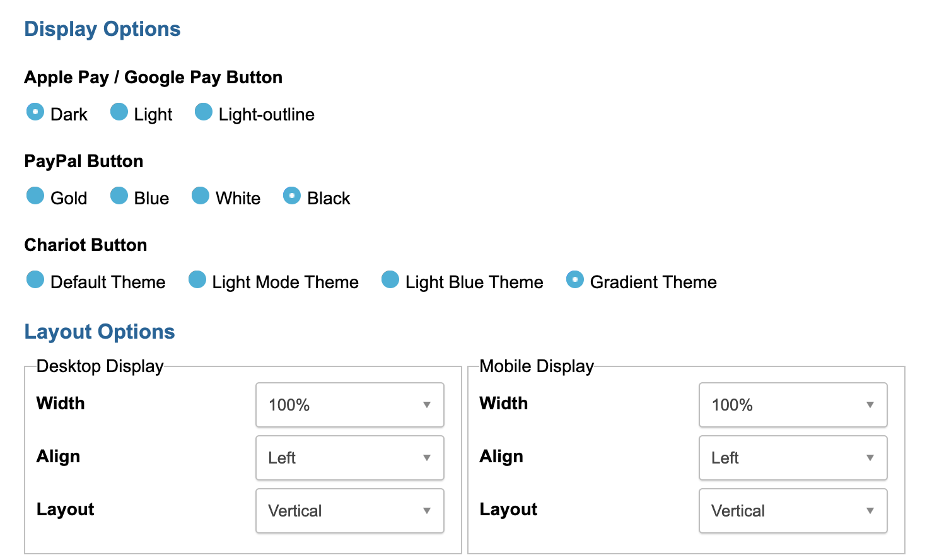Open the Desktop Display Layout dropdown
Screen dimensions: 932x560
pyautogui.click(x=350, y=511)
